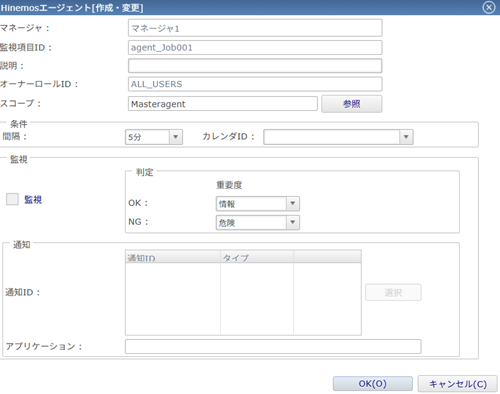500x394 pixels.
Task: Click the 参照 scope browse button
Action: click(x=351, y=104)
